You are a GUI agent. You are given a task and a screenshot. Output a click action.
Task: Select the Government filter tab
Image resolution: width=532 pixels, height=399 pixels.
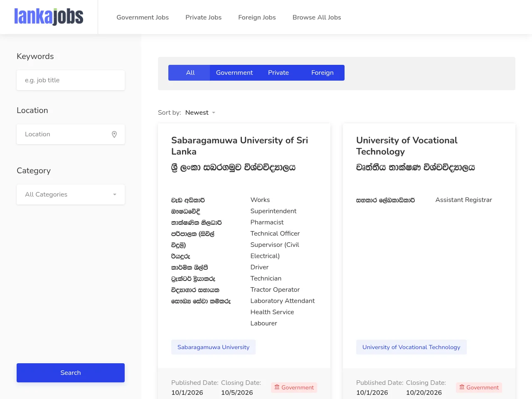coord(234,73)
